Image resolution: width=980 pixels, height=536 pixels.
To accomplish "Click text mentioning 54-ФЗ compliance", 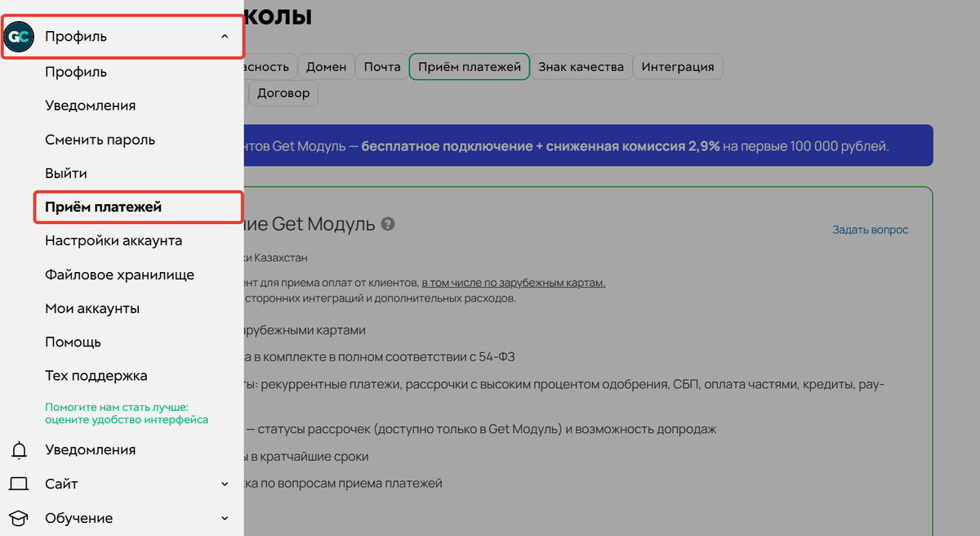I will coord(379,357).
